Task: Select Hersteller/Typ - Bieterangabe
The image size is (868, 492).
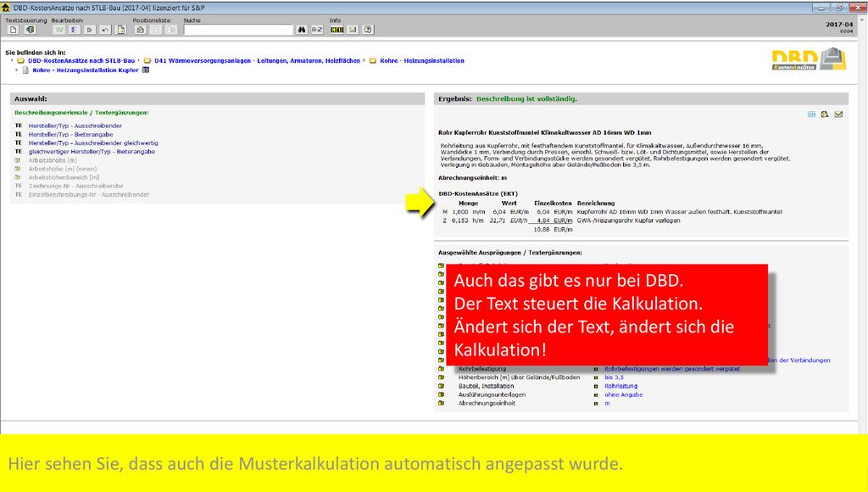Action: tap(71, 135)
